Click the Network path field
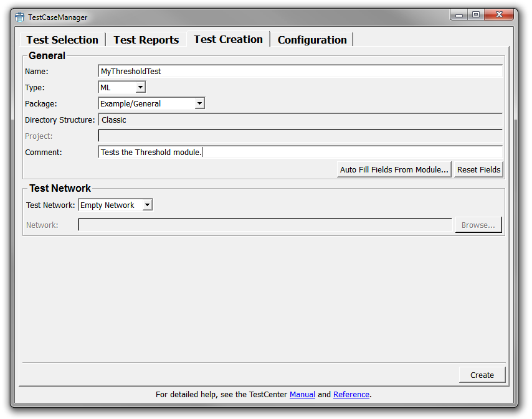532x419 pixels. [265, 225]
